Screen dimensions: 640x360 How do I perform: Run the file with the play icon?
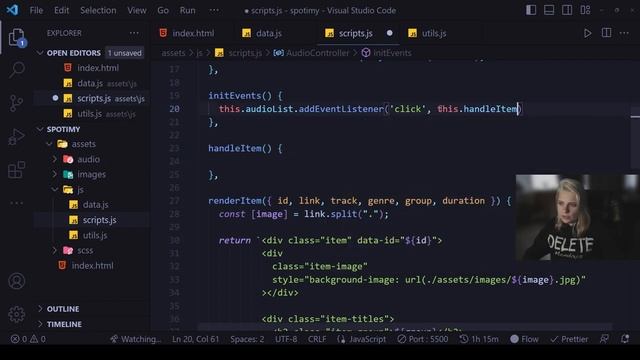pyautogui.click(x=587, y=33)
